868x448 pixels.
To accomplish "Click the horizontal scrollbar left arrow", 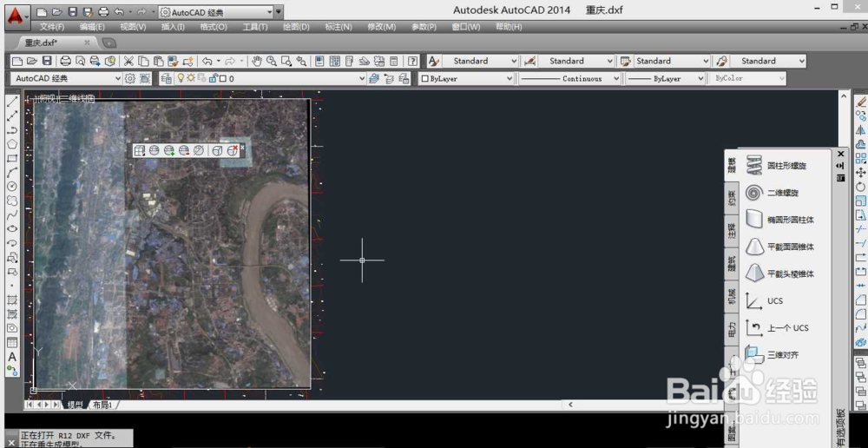I will pyautogui.click(x=571, y=405).
